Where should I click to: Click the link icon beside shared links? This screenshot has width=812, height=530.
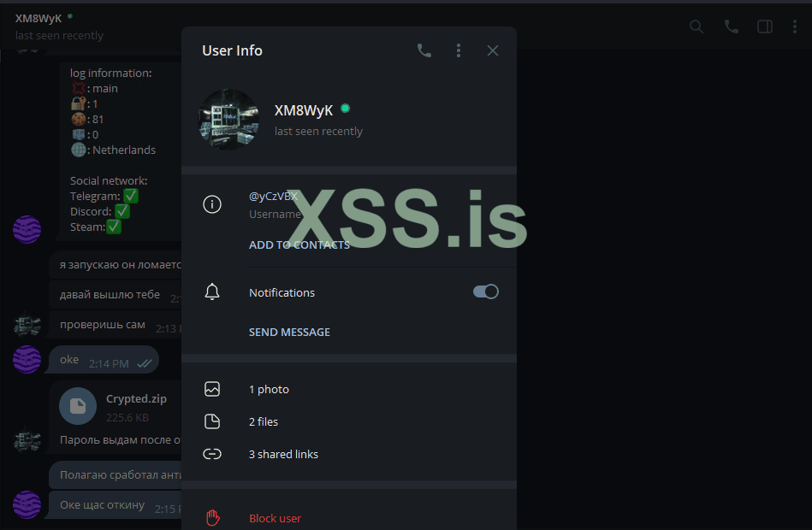coord(212,454)
